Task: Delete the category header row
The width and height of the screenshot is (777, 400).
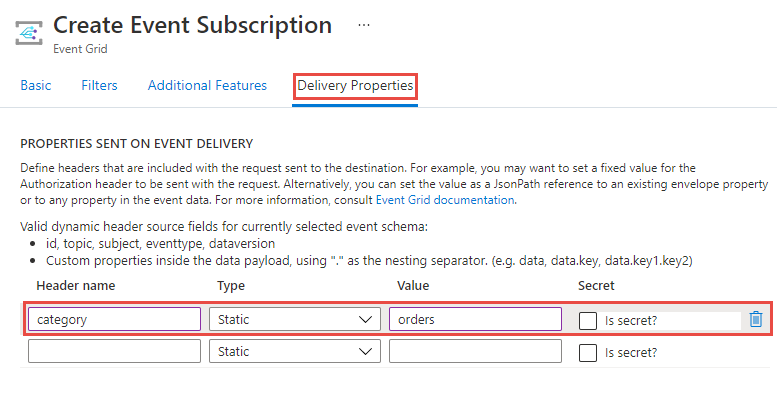Action: coord(756,319)
